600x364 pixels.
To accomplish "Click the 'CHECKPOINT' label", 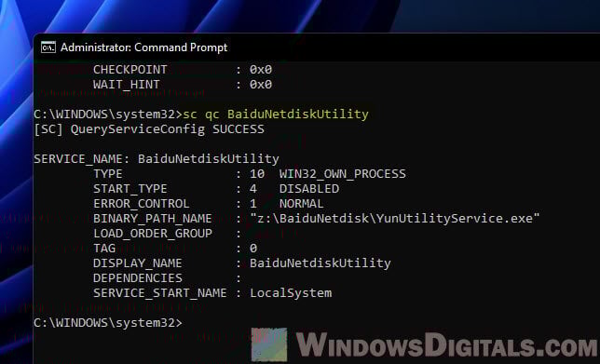I will (130, 70).
